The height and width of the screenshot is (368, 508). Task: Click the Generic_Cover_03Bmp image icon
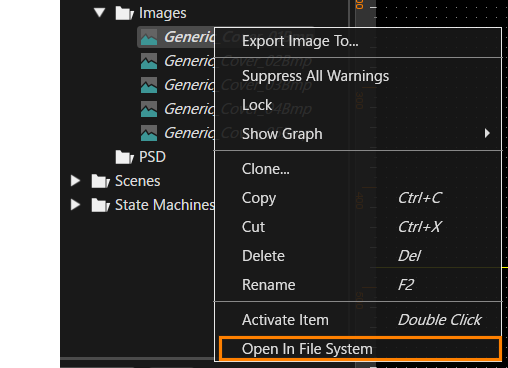(149, 85)
